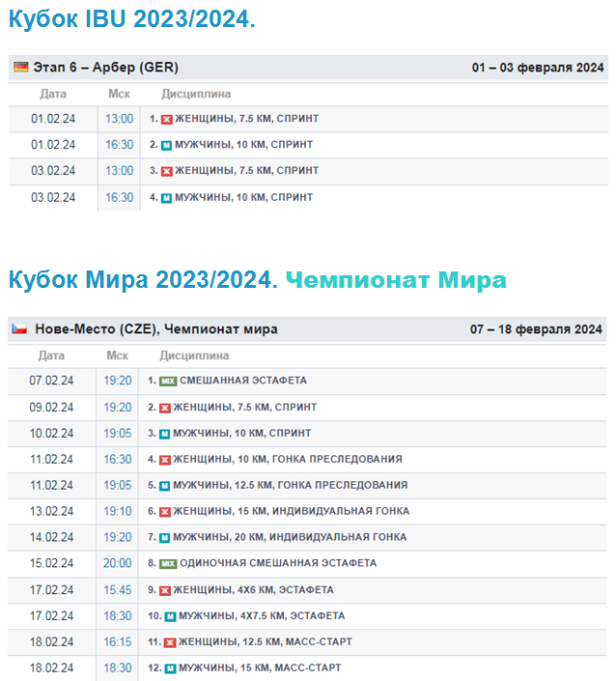Click the date cell '07.02.24'
This screenshot has height=681, width=616.
pyautogui.click(x=51, y=381)
